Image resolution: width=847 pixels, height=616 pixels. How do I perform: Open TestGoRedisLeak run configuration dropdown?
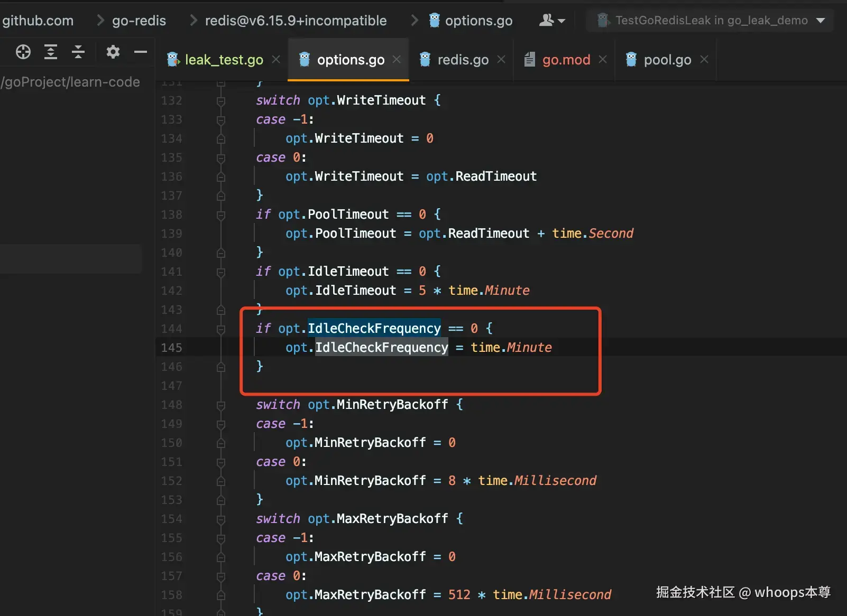click(x=711, y=21)
